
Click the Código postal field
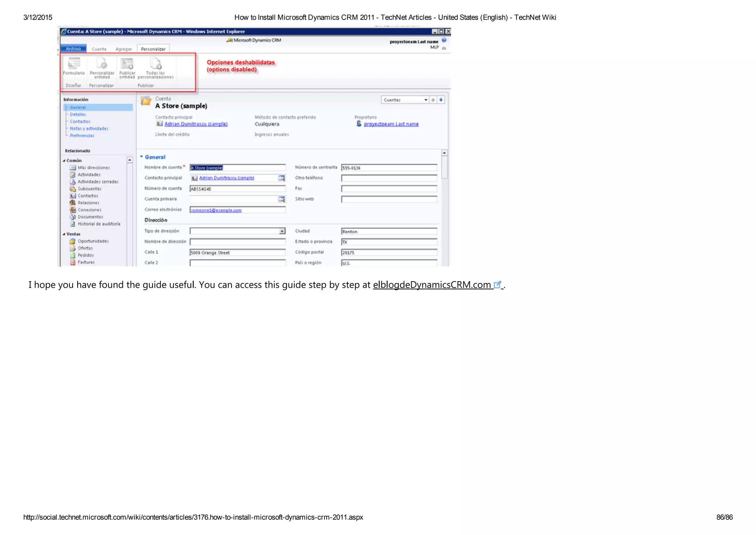coord(389,253)
